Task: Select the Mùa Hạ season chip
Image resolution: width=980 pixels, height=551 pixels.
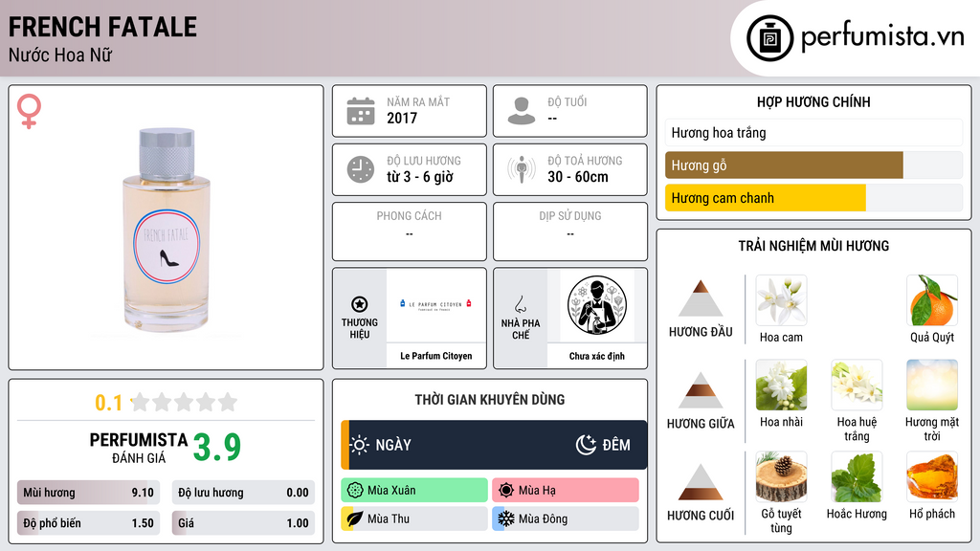Action: point(566,491)
